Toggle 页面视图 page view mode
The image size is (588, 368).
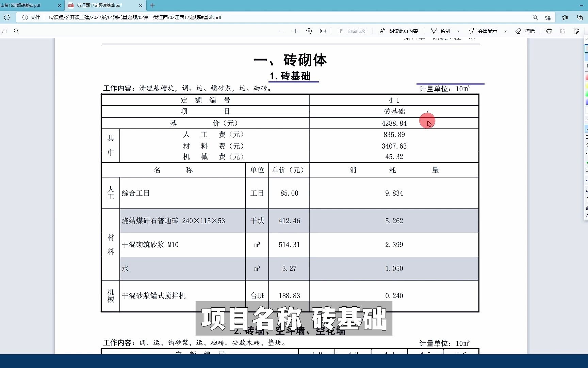tap(352, 31)
